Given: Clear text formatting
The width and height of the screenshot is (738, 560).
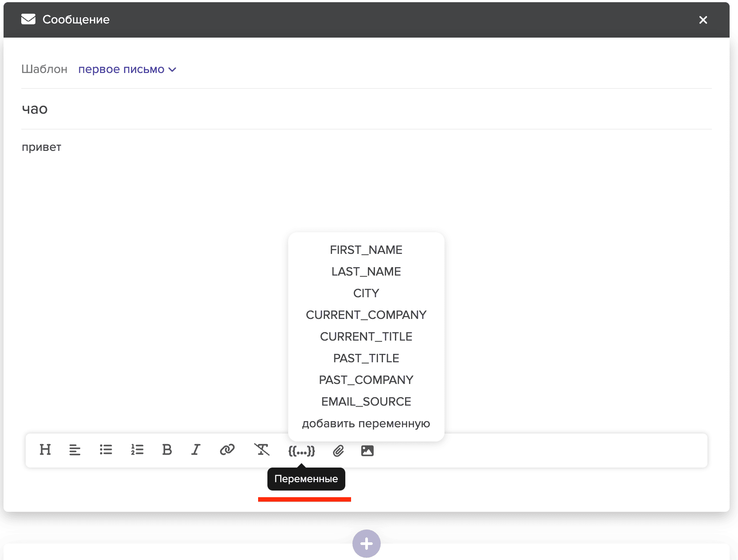Looking at the screenshot, I should coord(262,450).
